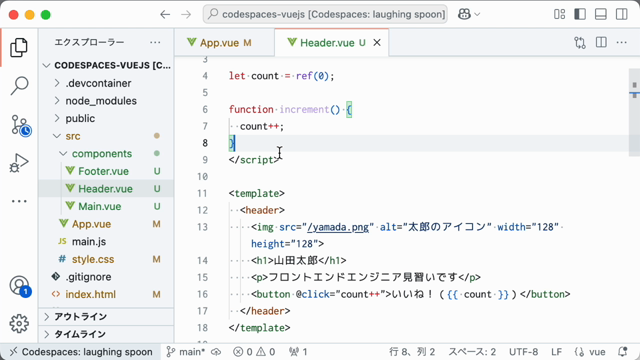The height and width of the screenshot is (360, 640).
Task: Open the Source Control view icon
Action: point(20,124)
